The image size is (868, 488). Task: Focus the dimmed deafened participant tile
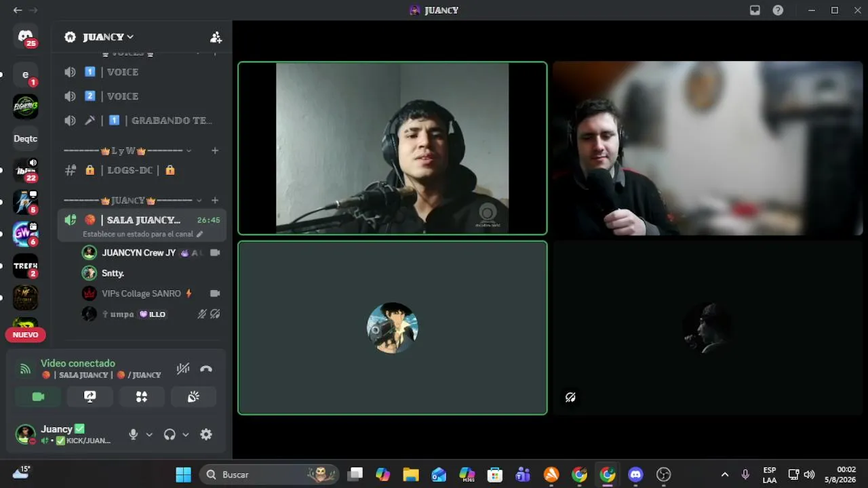(x=708, y=327)
